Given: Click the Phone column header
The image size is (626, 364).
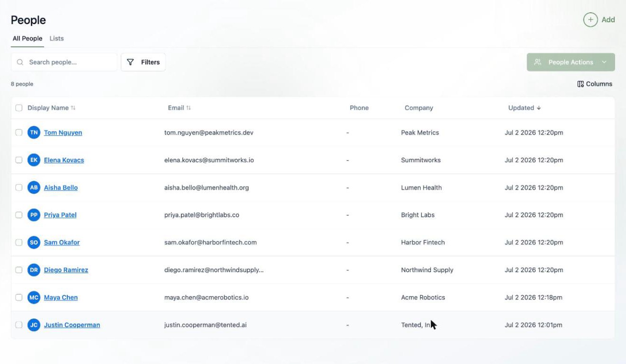Looking at the screenshot, I should [359, 108].
